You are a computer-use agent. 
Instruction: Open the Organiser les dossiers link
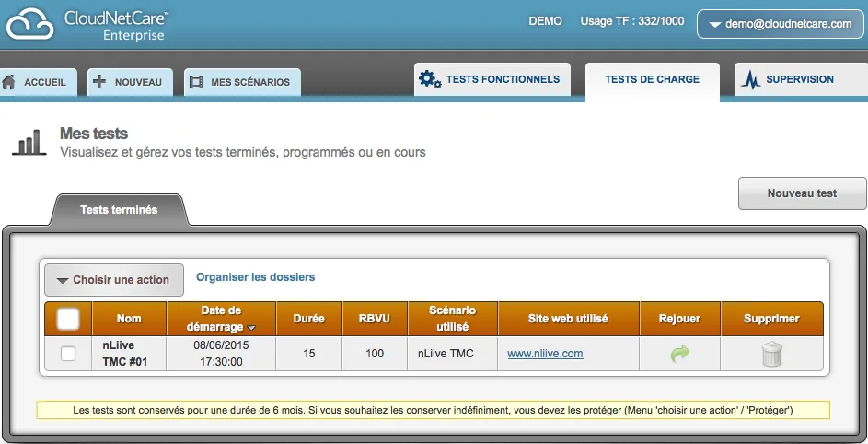coord(256,277)
